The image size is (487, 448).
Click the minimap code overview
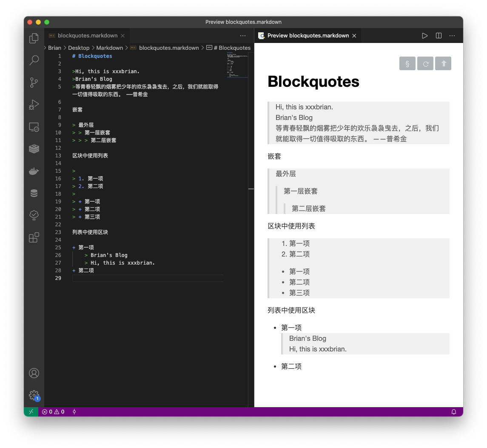237,65
